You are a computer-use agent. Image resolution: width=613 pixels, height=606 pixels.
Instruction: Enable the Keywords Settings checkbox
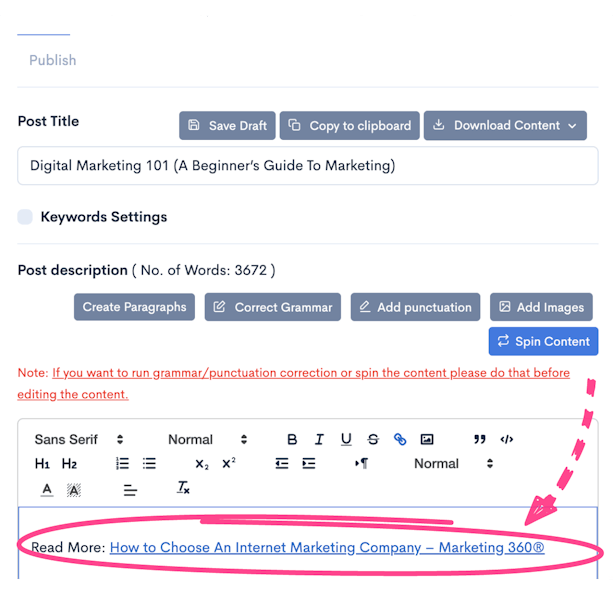[25, 217]
